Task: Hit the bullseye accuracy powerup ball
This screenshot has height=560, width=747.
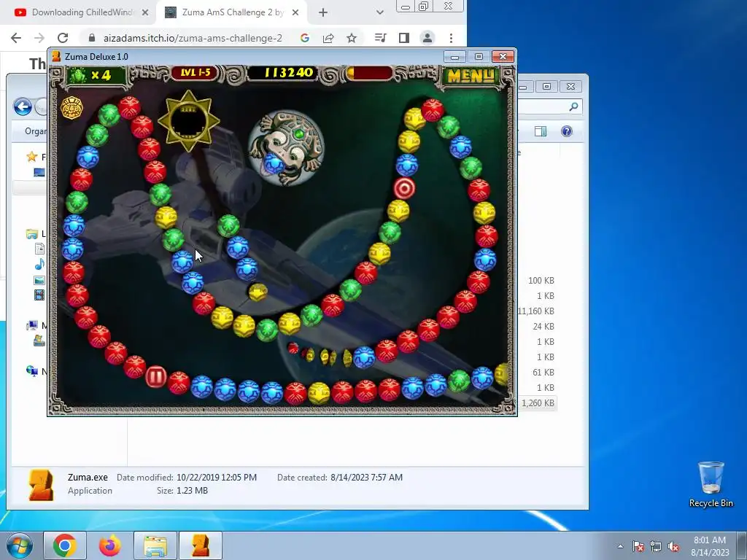Action: click(404, 189)
